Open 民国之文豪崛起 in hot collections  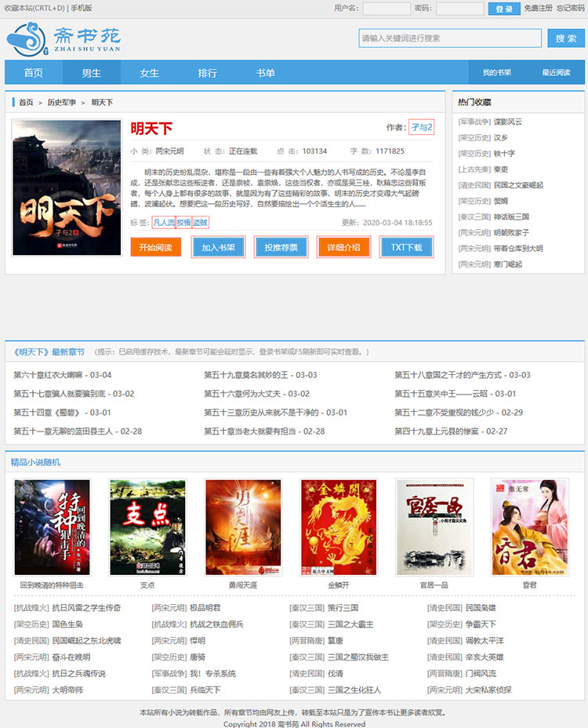click(x=518, y=185)
